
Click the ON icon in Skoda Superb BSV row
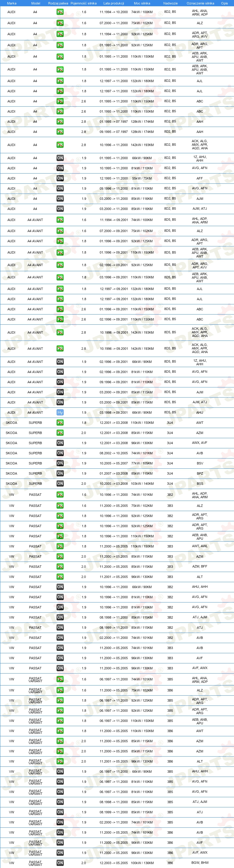click(x=60, y=463)
